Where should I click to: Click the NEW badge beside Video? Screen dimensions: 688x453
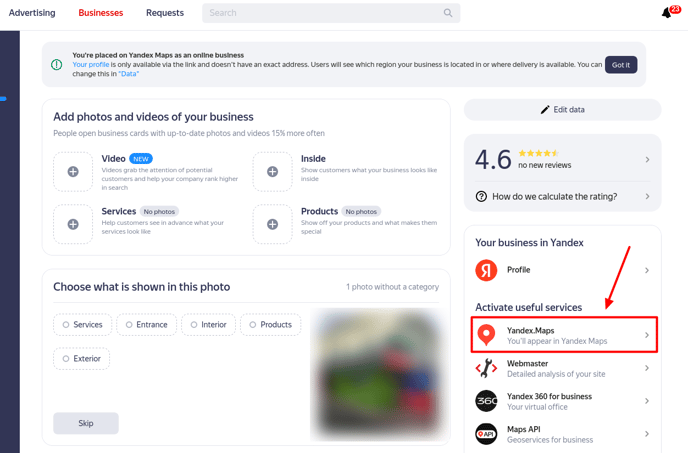tap(141, 158)
